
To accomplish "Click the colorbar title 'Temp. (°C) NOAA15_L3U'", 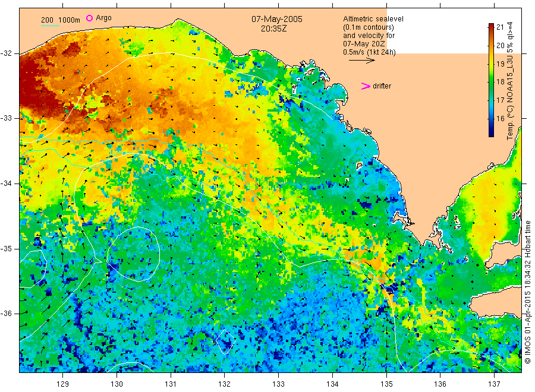I will pyautogui.click(x=510, y=97).
